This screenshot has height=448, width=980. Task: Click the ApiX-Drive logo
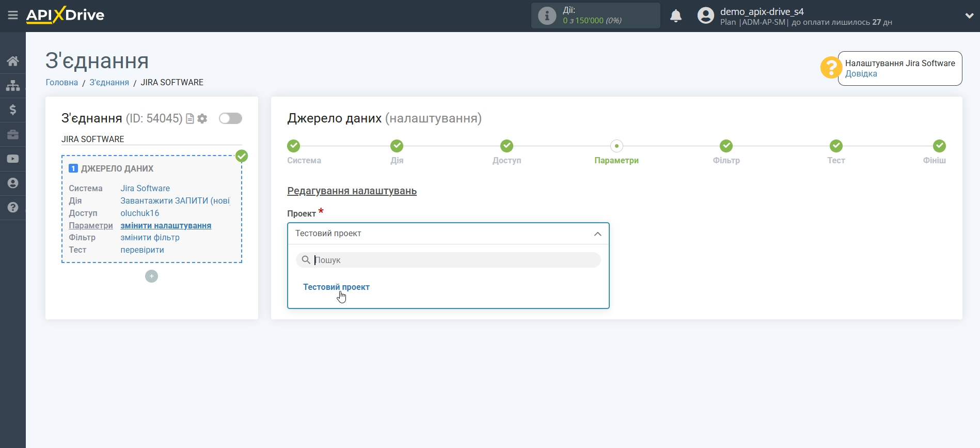[x=65, y=15]
